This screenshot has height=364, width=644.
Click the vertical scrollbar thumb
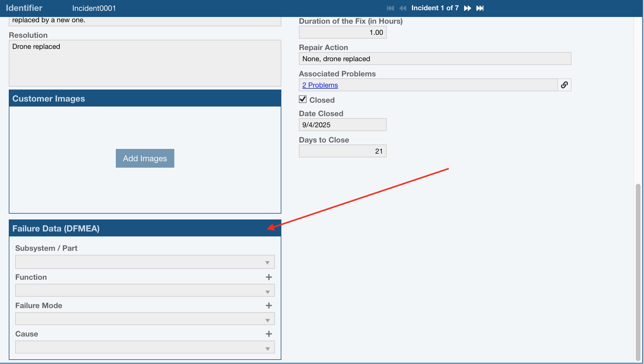tap(638, 272)
